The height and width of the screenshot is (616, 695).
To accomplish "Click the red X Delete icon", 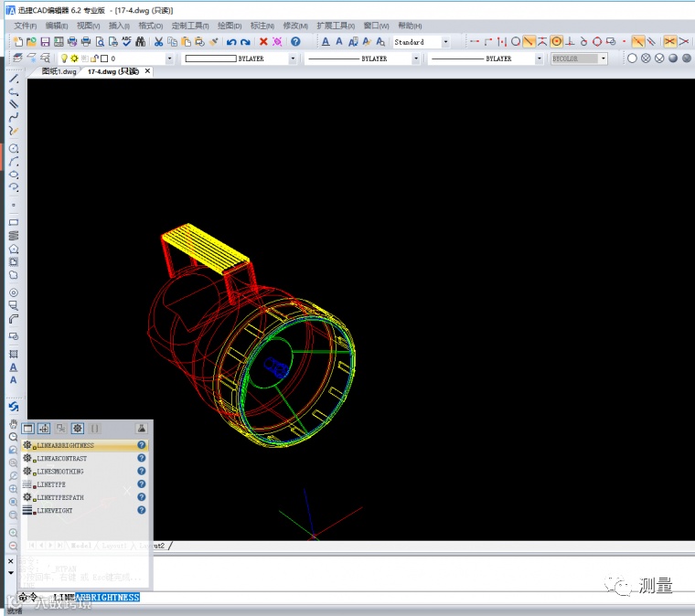I will 263,42.
